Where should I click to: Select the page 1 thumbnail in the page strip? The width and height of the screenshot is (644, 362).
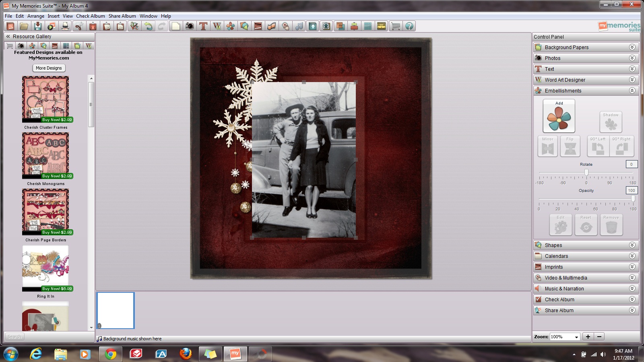point(116,310)
